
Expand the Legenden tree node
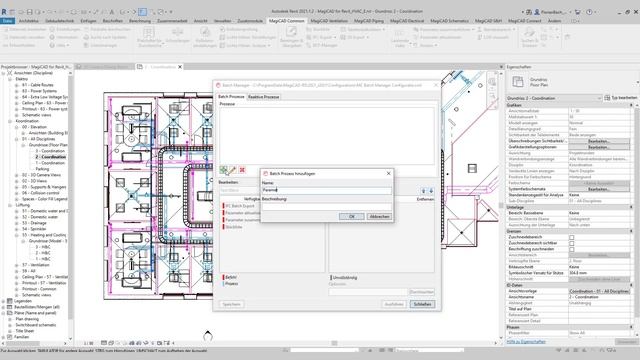pos(3,301)
